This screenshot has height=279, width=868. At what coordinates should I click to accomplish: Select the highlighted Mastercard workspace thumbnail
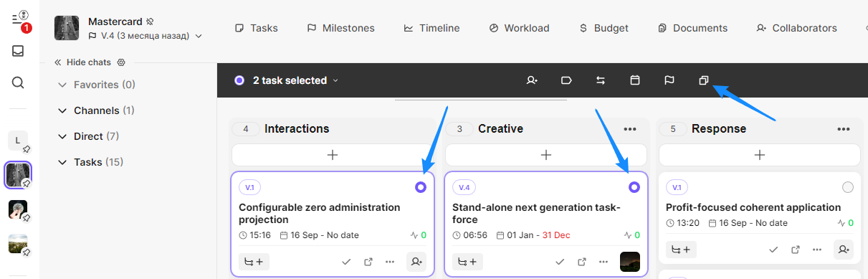point(18,175)
